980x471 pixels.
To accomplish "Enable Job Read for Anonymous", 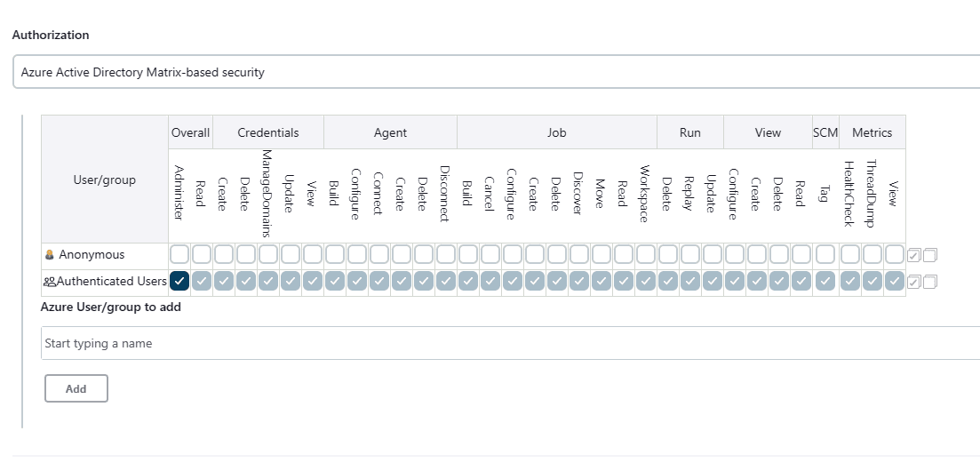I will (x=623, y=254).
